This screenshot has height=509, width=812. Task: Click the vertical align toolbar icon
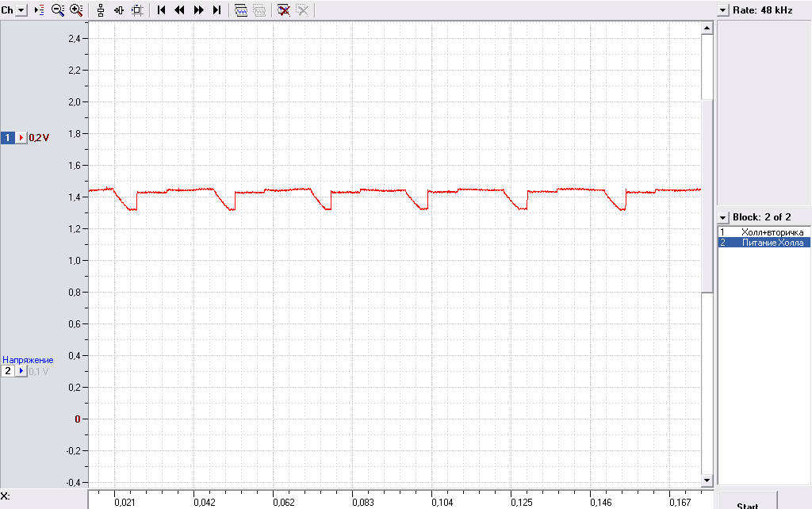(x=101, y=10)
